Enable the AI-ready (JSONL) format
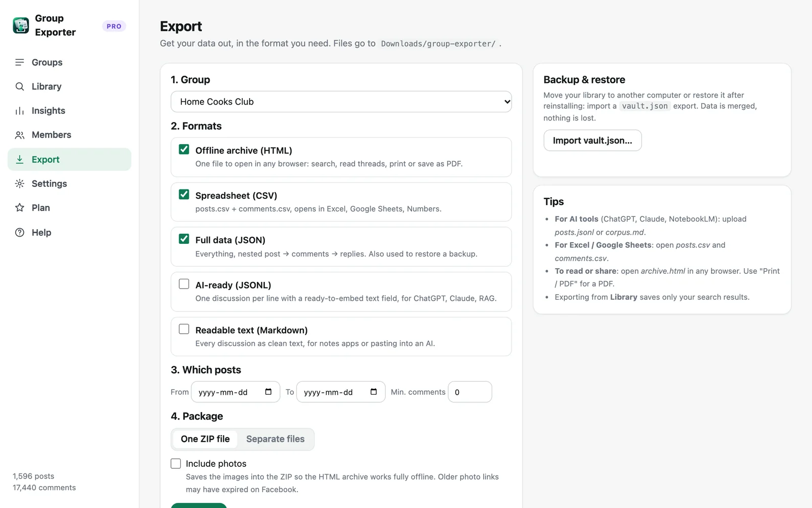Screen dimensions: 812x508 pos(184,284)
